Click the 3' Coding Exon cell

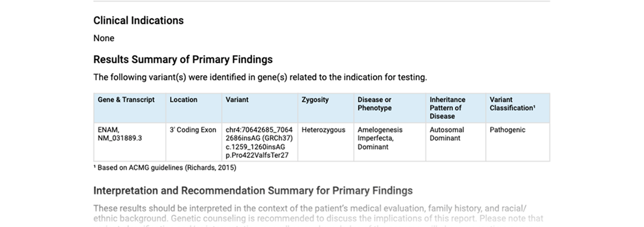[193, 130]
